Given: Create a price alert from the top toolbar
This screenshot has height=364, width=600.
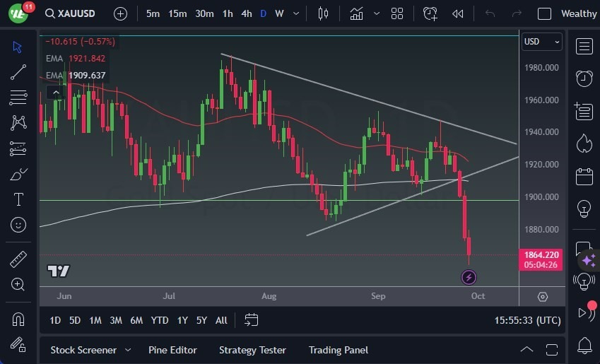Looking at the screenshot, I should pyautogui.click(x=430, y=13).
